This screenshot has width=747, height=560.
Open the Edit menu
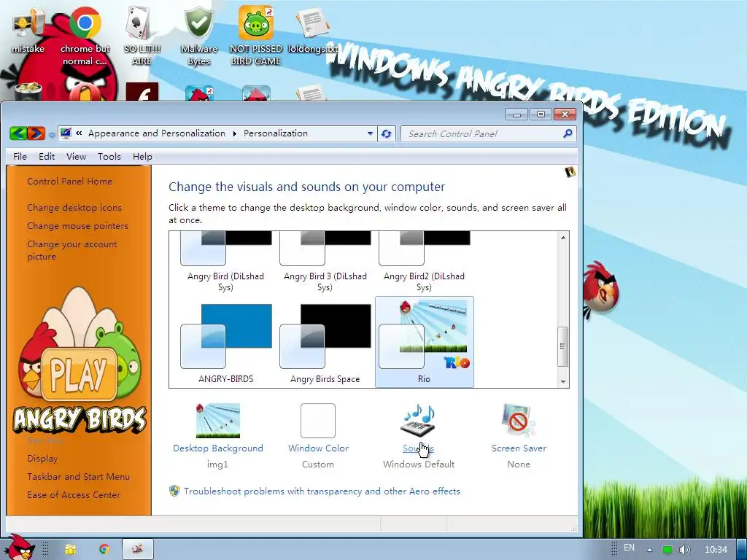click(x=47, y=157)
